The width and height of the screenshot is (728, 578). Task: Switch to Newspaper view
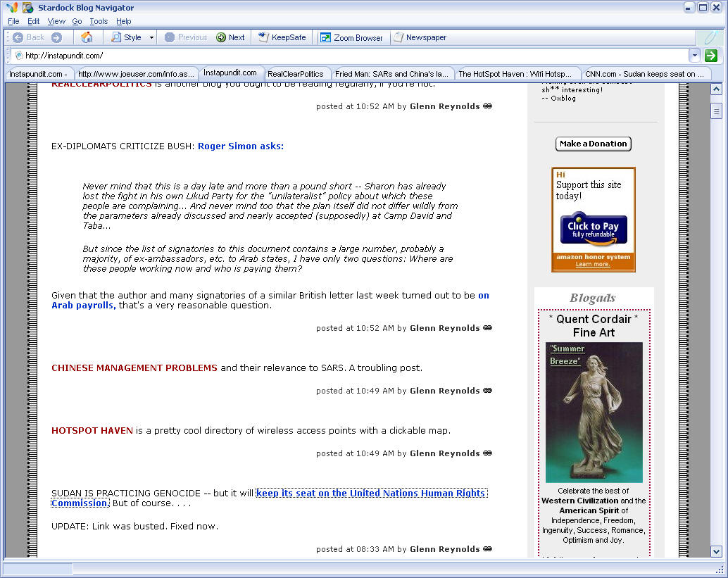[420, 37]
